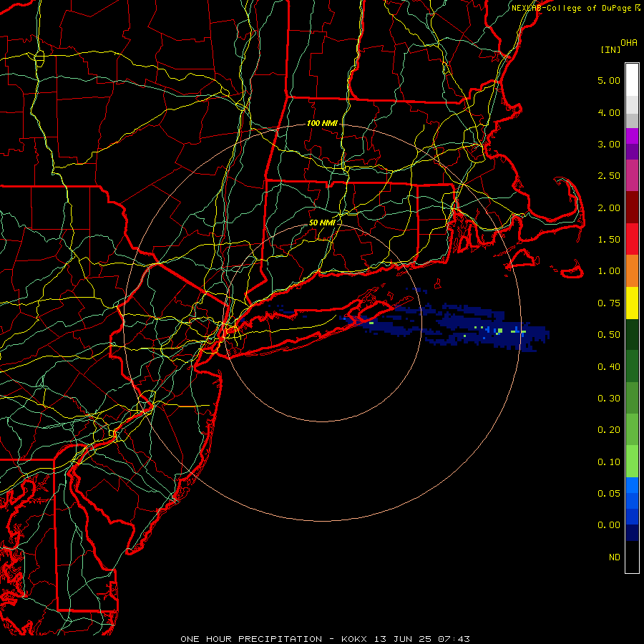Select the pink swatch in the color scale
Image resolution: width=644 pixels, height=644 pixels.
coord(632,175)
